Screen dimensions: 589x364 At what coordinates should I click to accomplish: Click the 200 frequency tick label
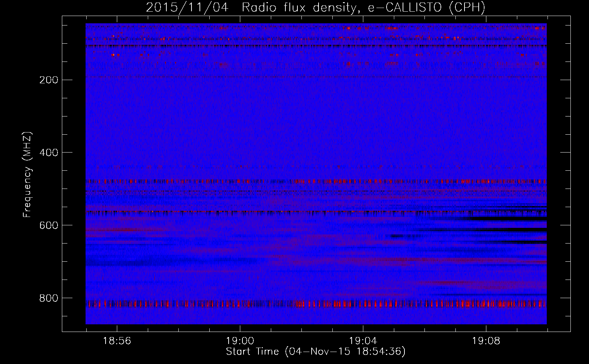(x=49, y=80)
